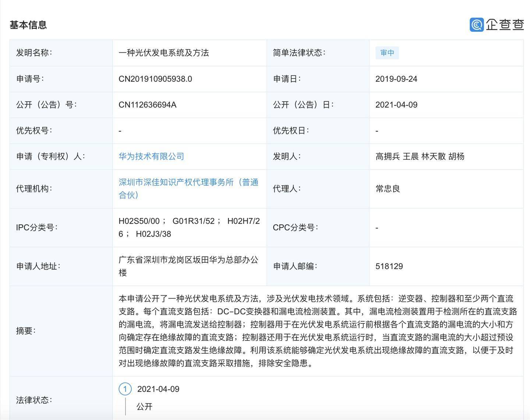Select the 申请号 label cell

click(x=61, y=79)
